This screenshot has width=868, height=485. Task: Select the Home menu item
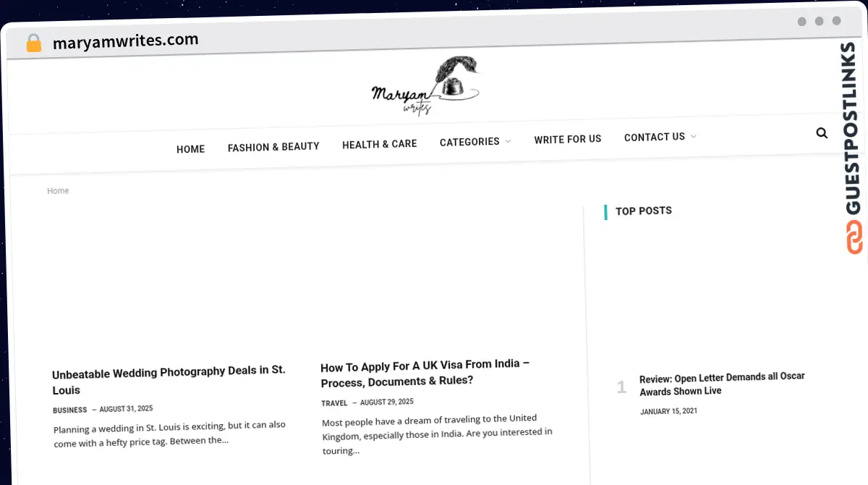pyautogui.click(x=190, y=148)
